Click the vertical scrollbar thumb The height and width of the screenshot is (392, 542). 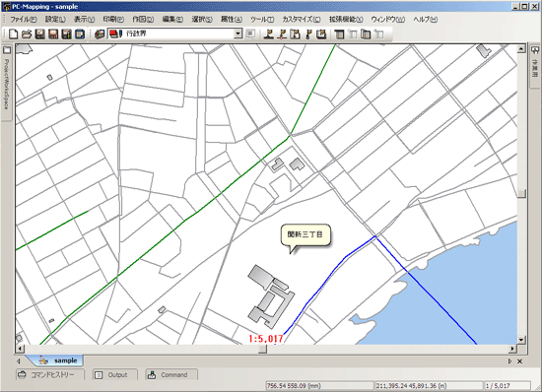pos(521,193)
